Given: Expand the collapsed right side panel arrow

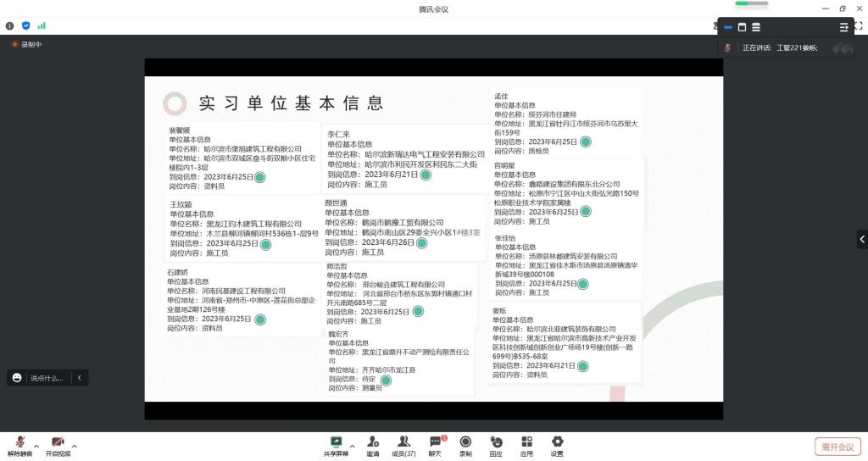Looking at the screenshot, I should 861,239.
